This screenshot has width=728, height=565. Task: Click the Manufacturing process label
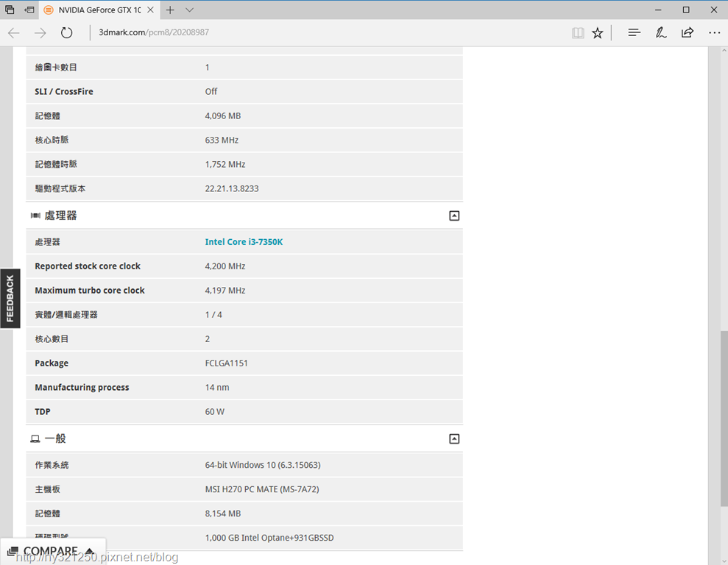pyautogui.click(x=82, y=388)
